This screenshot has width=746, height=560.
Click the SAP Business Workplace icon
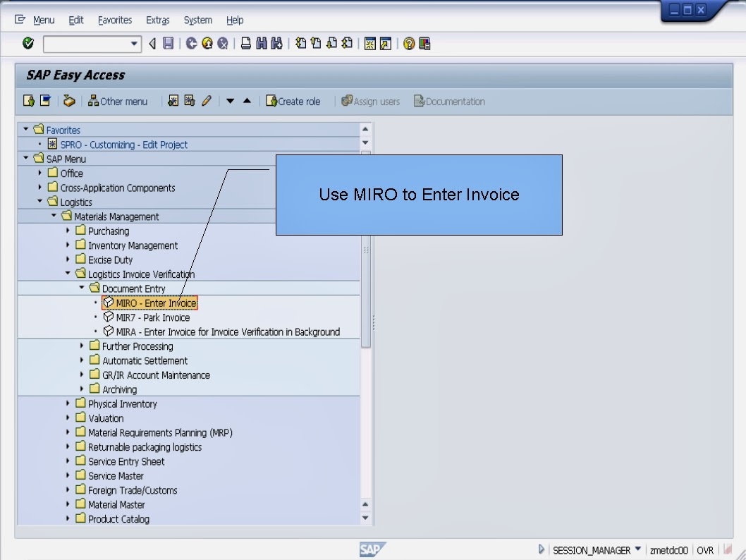(x=69, y=101)
